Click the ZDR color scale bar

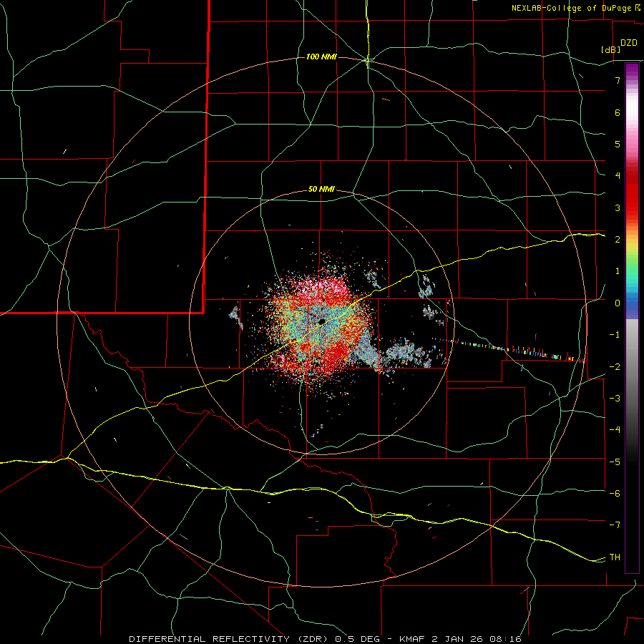pos(632,318)
